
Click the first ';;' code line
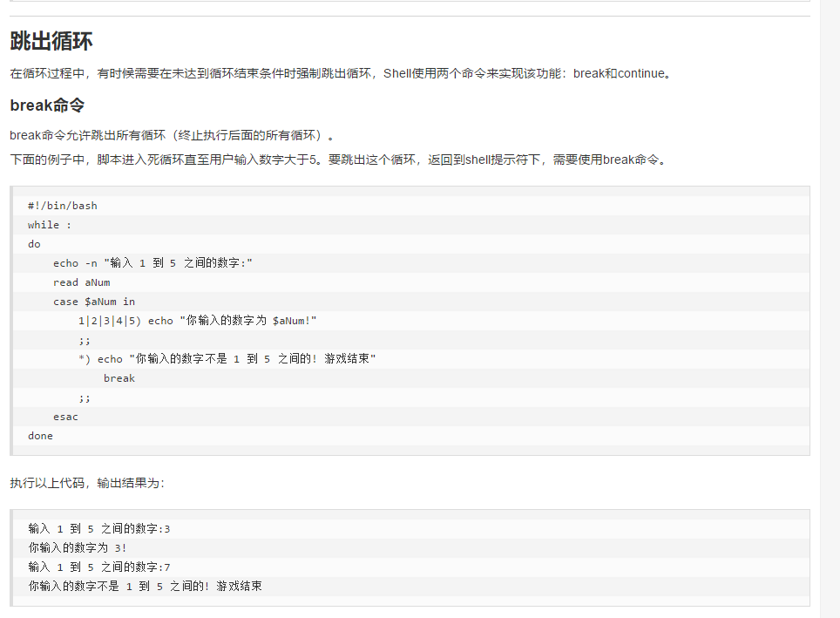click(85, 340)
